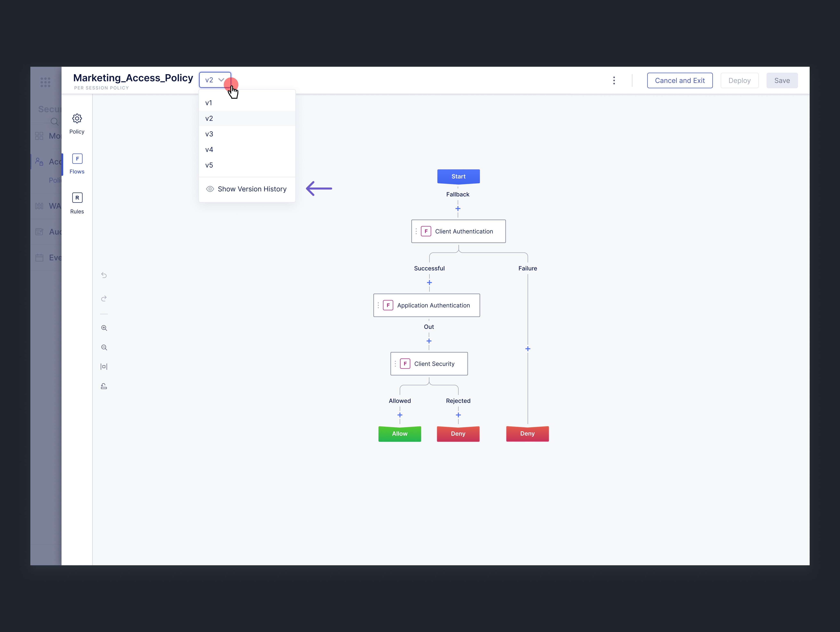The height and width of the screenshot is (632, 840).
Task: Open the three-dot more options menu
Action: [614, 81]
